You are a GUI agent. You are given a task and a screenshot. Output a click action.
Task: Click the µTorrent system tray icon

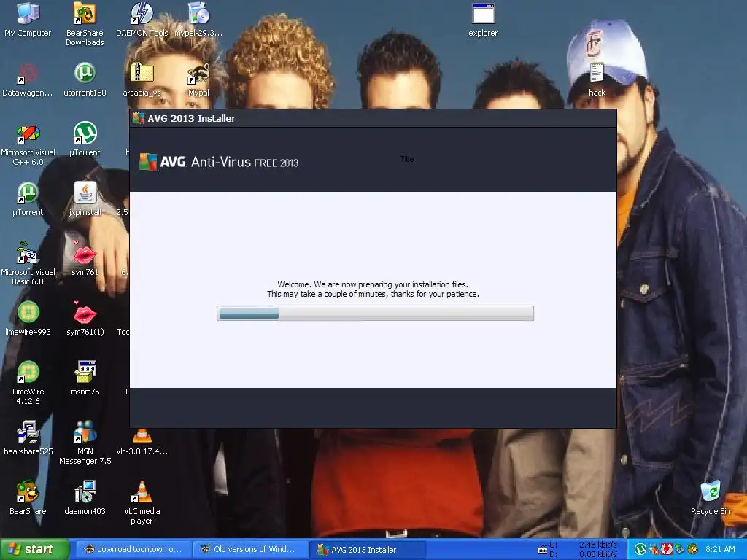[640, 549]
